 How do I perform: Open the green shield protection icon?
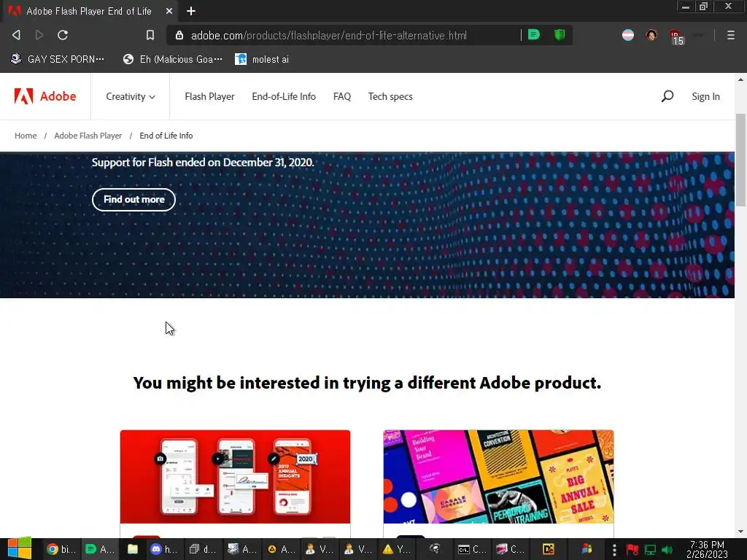pos(560,35)
